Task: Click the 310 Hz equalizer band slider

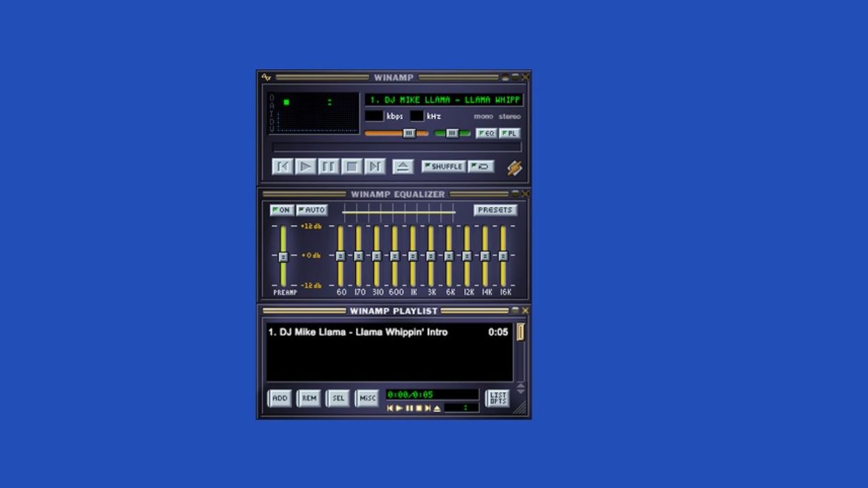Action: click(x=376, y=256)
